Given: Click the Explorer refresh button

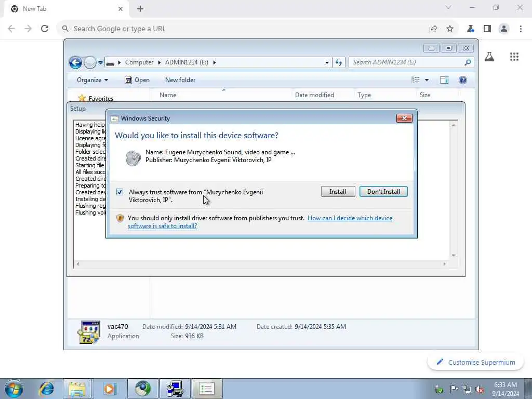Looking at the screenshot, I should pos(339,62).
